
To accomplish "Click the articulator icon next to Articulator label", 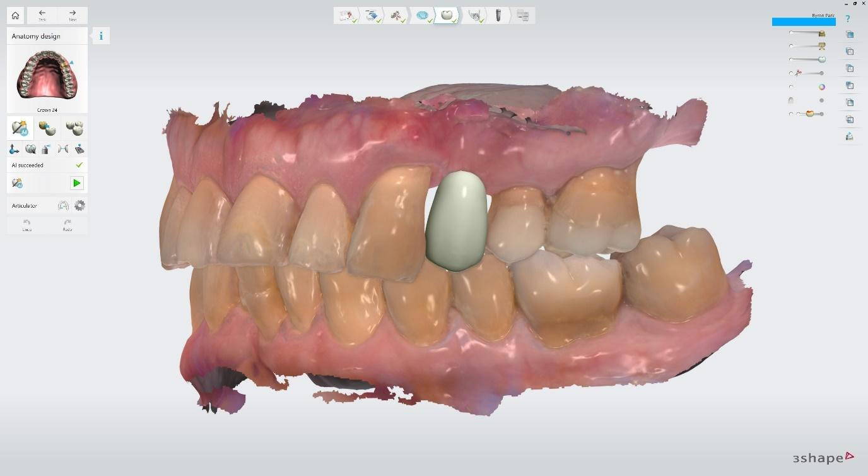I will 63,205.
